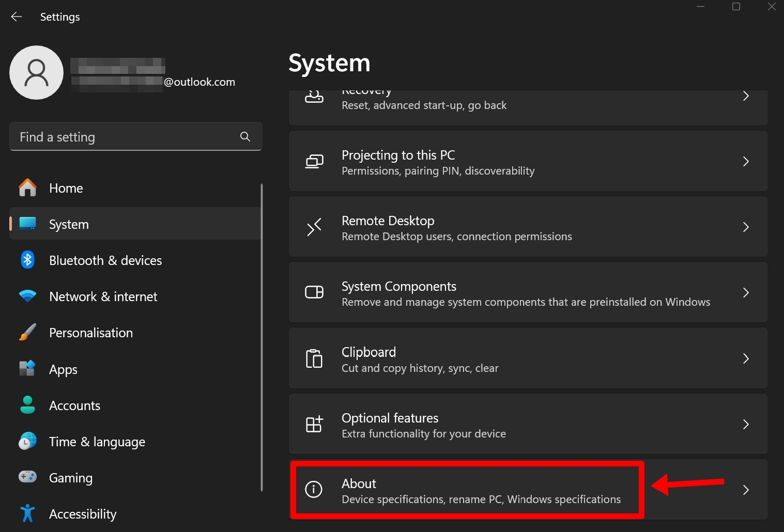Screen dimensions: 784x532
Task: Click the back arrow in Settings header
Action: pyautogui.click(x=17, y=17)
